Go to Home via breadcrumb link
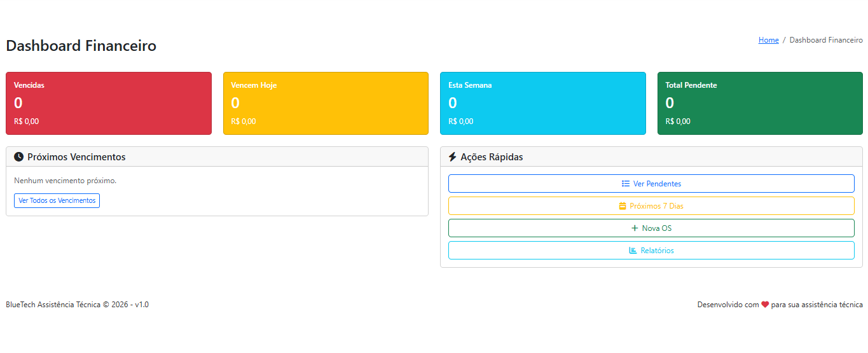The image size is (868, 353). tap(768, 40)
